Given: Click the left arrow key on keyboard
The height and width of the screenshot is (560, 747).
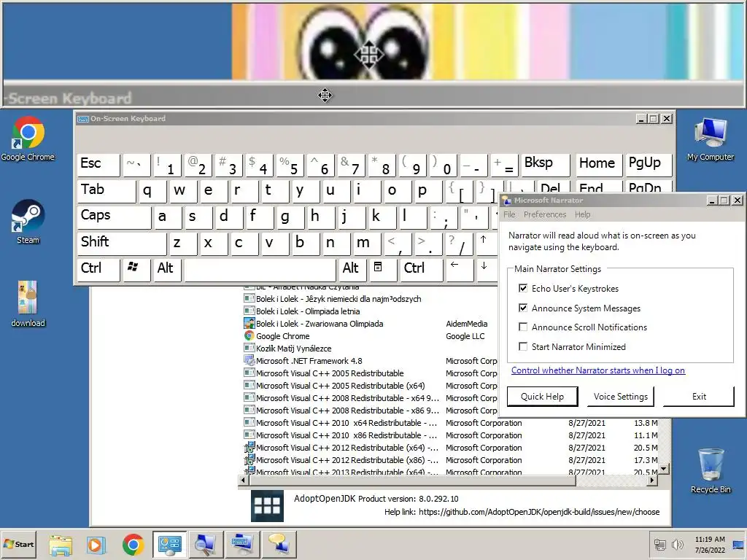Looking at the screenshot, I should [x=460, y=269].
